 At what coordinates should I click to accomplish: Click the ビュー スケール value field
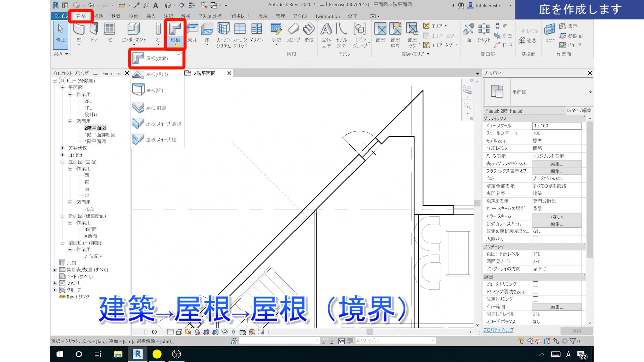point(556,126)
